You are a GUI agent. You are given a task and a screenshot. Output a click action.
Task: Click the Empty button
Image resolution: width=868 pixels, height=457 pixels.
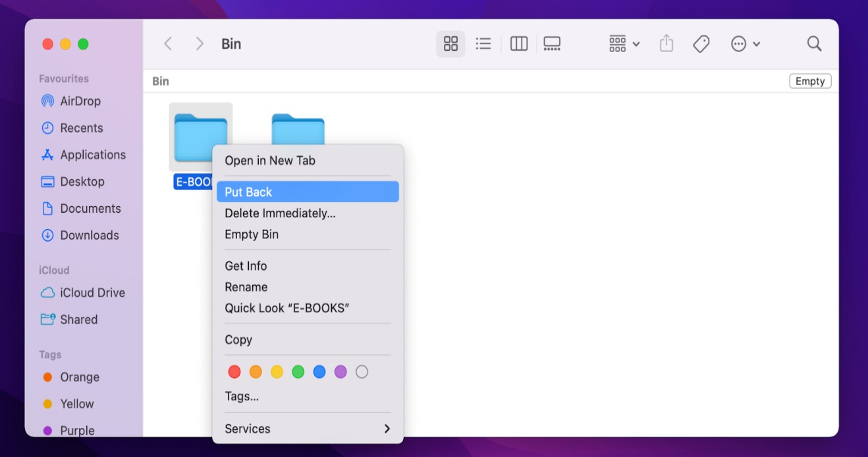[x=810, y=81]
